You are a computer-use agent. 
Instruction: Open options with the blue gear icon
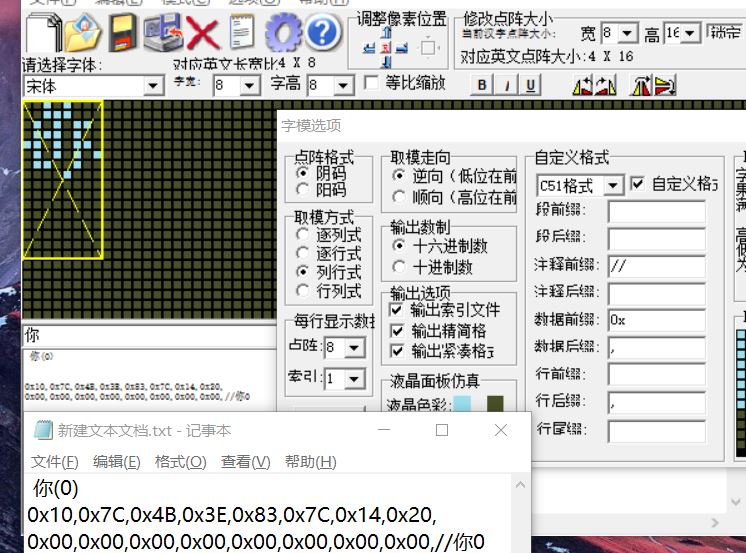pyautogui.click(x=283, y=32)
